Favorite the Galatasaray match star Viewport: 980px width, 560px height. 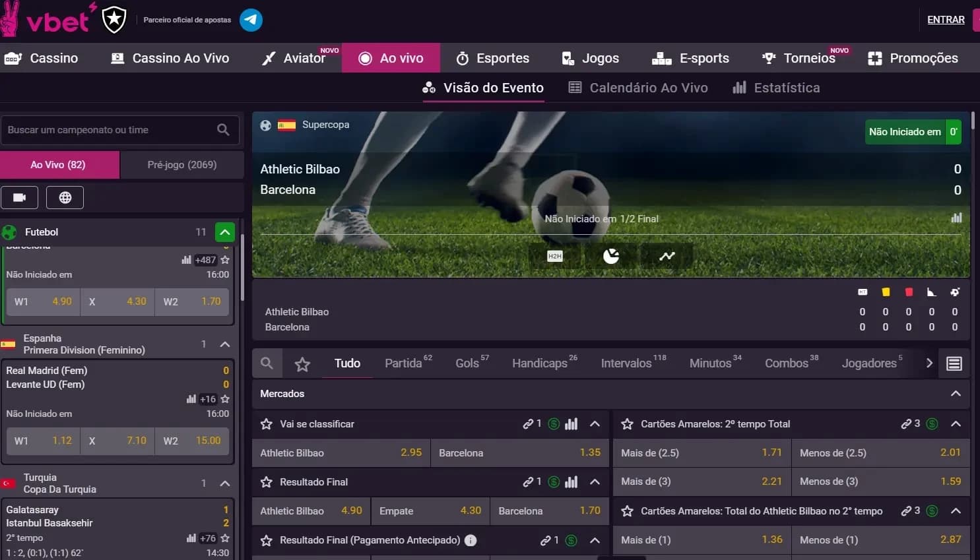tap(225, 538)
